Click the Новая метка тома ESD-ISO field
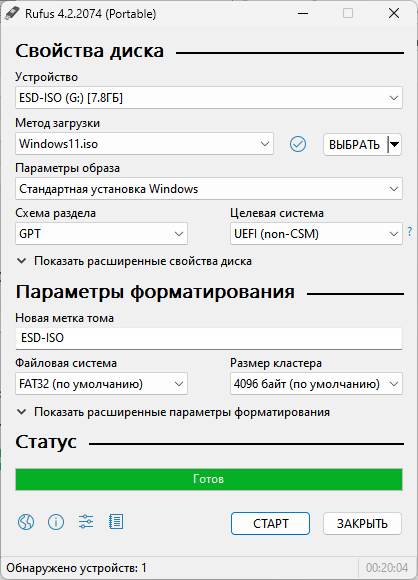The height and width of the screenshot is (580, 418). coord(209,338)
